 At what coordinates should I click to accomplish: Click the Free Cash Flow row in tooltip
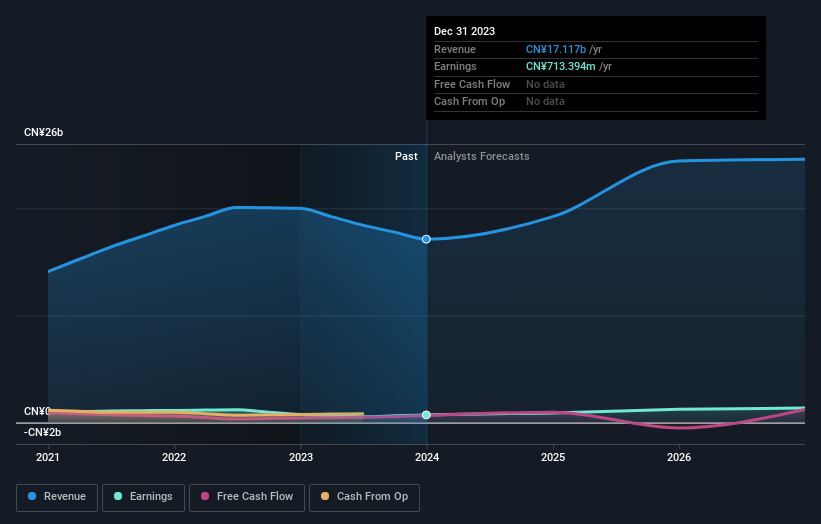596,84
